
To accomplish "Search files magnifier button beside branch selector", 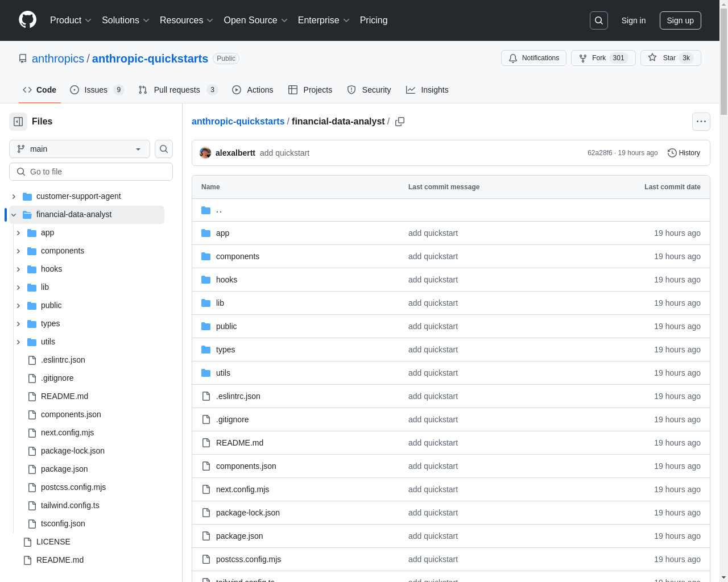I will [164, 149].
